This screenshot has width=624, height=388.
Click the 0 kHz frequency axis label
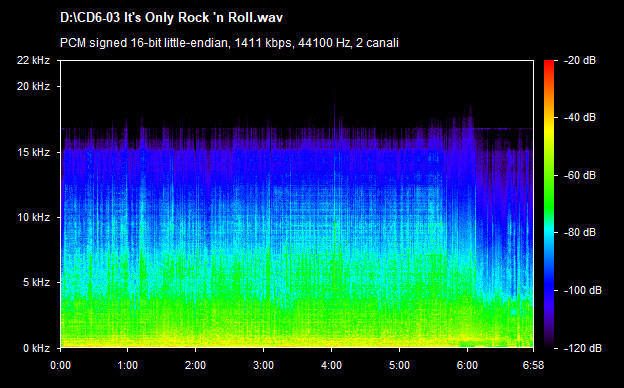pyautogui.click(x=36, y=349)
